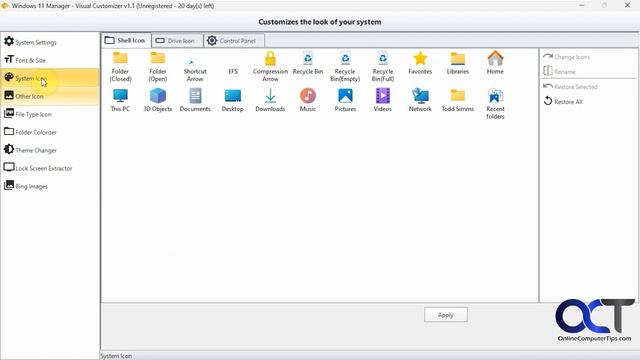This screenshot has height=360, width=640.
Task: Click the Restore Selected button
Action: pyautogui.click(x=571, y=87)
